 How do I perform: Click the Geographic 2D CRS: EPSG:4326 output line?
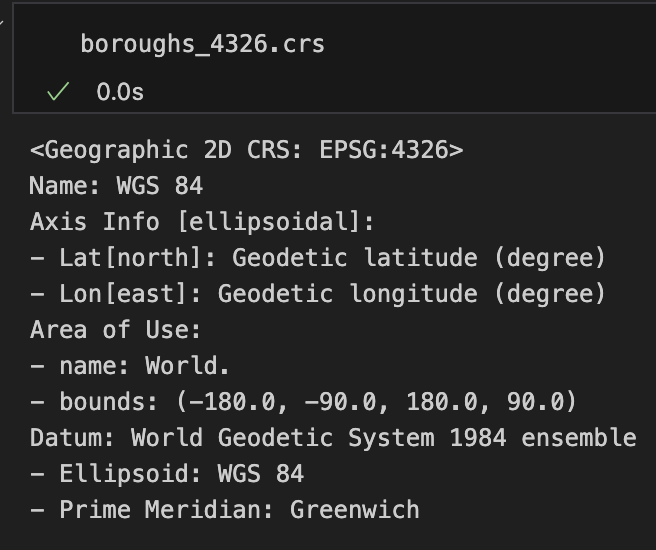246,150
